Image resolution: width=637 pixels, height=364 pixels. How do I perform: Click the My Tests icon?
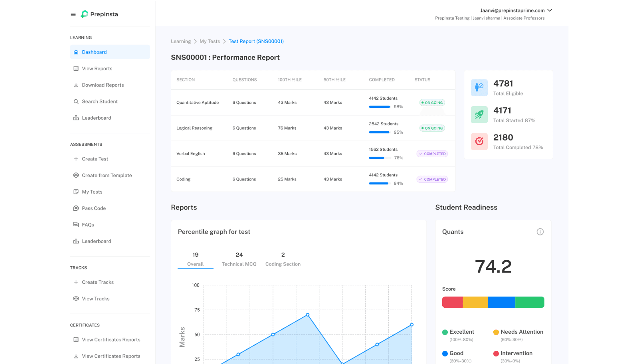pyautogui.click(x=76, y=192)
